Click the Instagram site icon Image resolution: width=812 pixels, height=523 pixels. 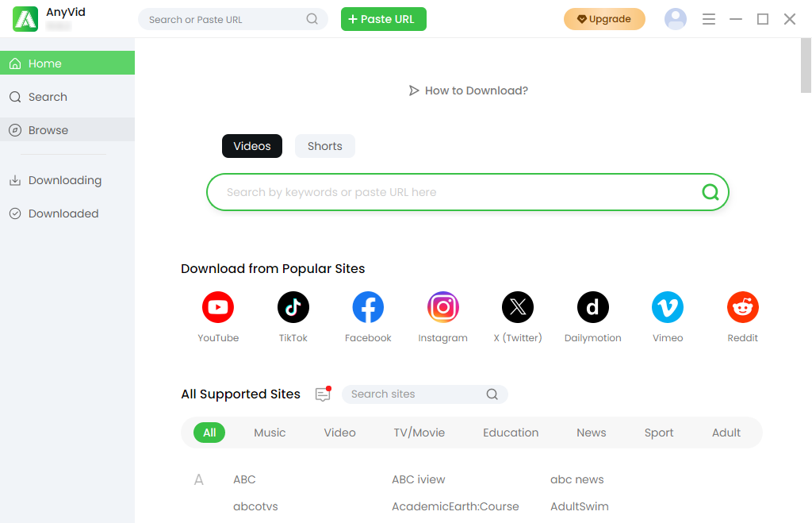coord(442,307)
